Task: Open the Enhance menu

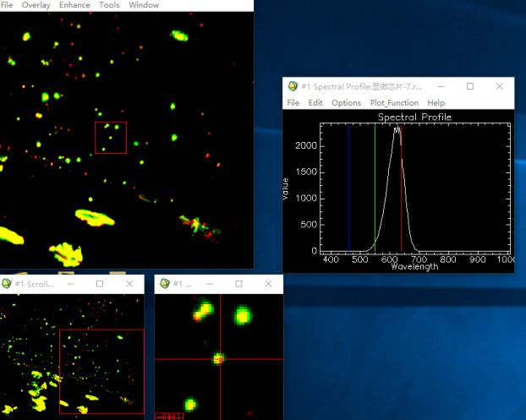Action: 74,5
